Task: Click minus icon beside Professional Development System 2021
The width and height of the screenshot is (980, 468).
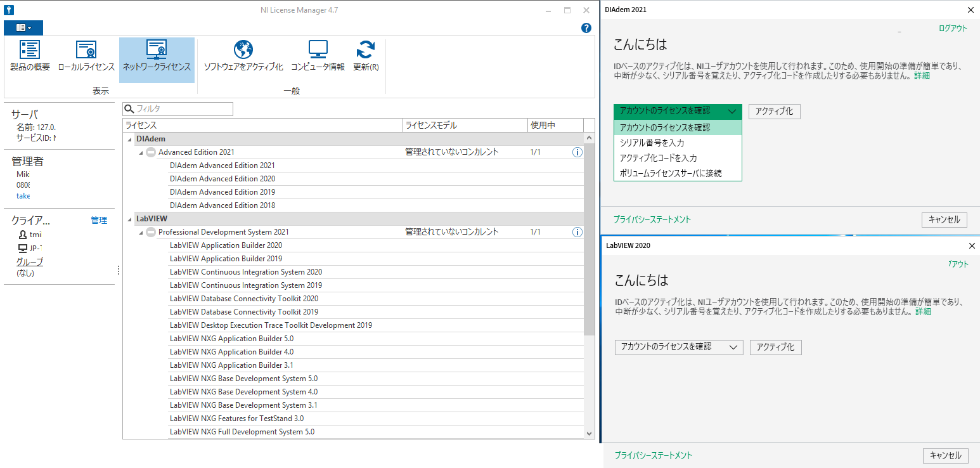Action: [151, 232]
